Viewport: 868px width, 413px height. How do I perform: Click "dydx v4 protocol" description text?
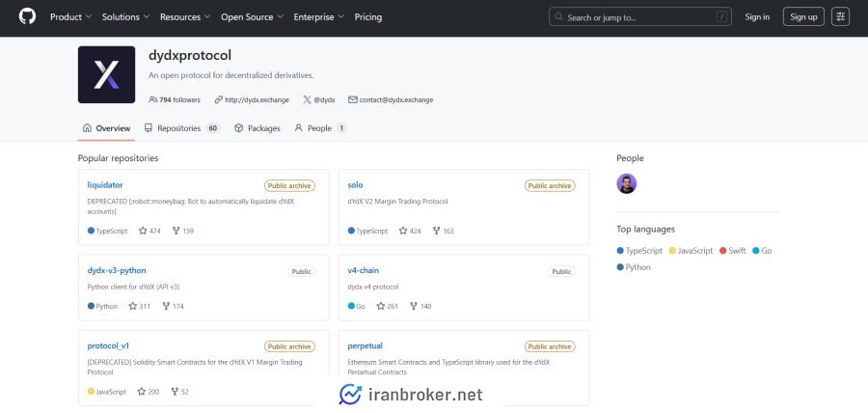click(x=373, y=288)
